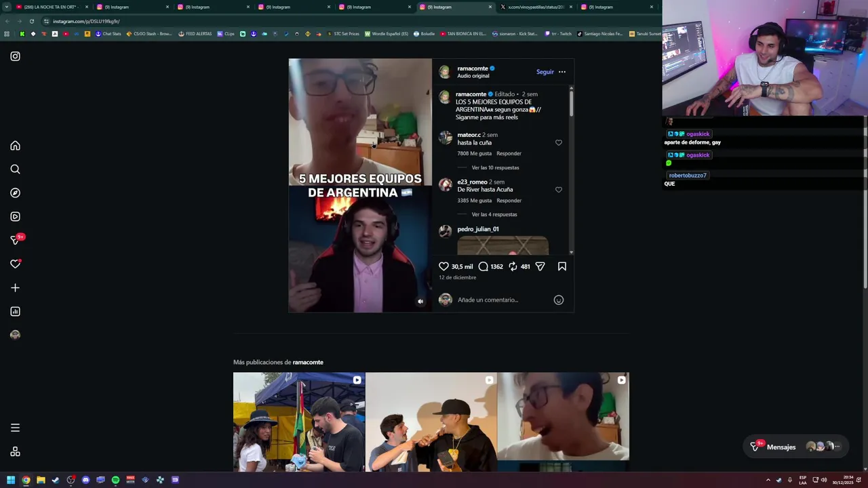Screen dimensions: 868x488
Task: Open Steam from the taskbar
Action: click(x=56, y=480)
